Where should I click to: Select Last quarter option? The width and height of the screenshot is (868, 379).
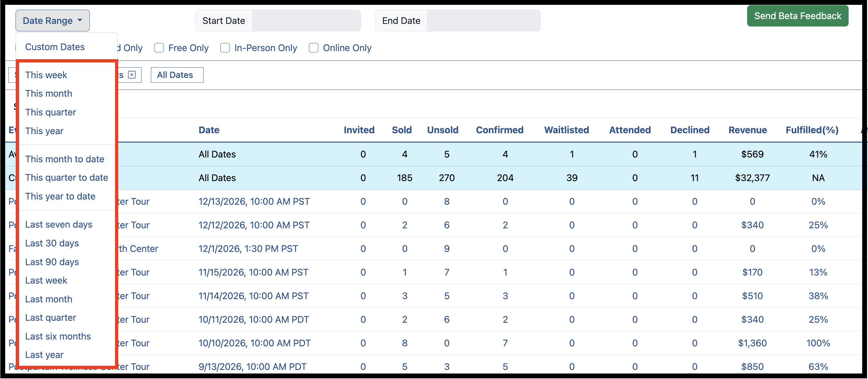50,318
